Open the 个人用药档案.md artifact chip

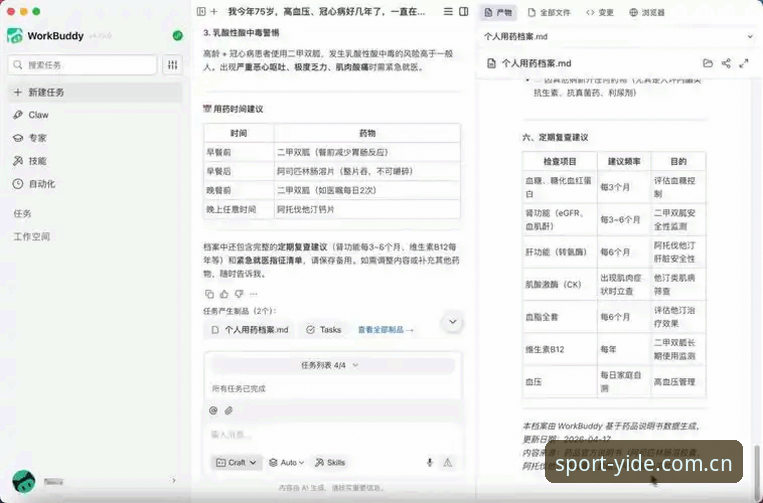(251, 330)
